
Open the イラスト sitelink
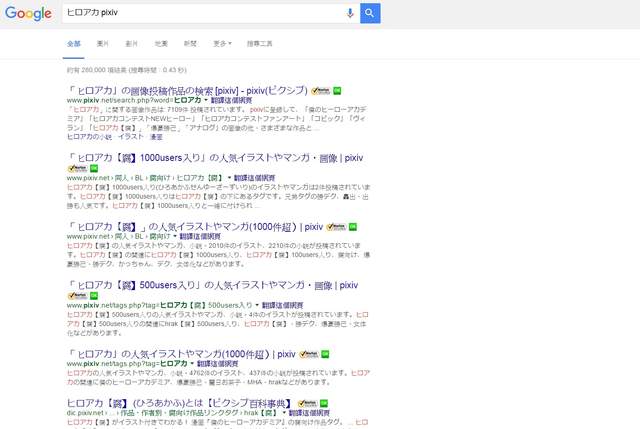point(131,137)
